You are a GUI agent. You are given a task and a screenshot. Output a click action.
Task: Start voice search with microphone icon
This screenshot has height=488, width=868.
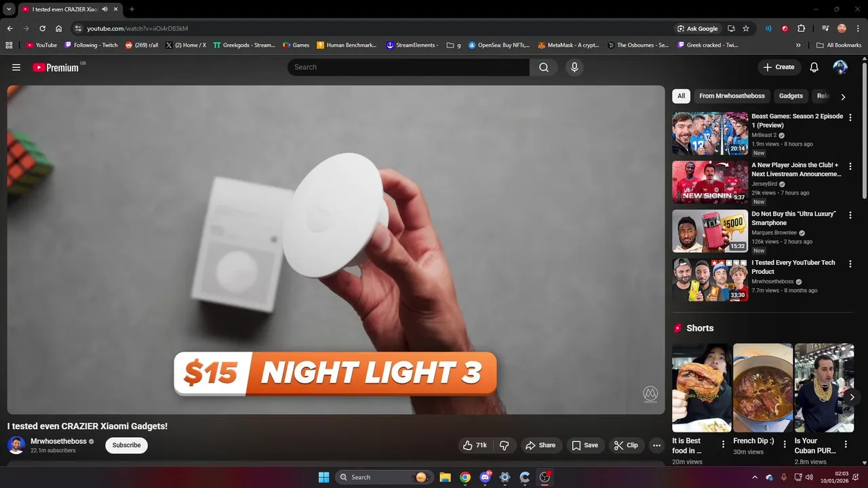point(574,67)
